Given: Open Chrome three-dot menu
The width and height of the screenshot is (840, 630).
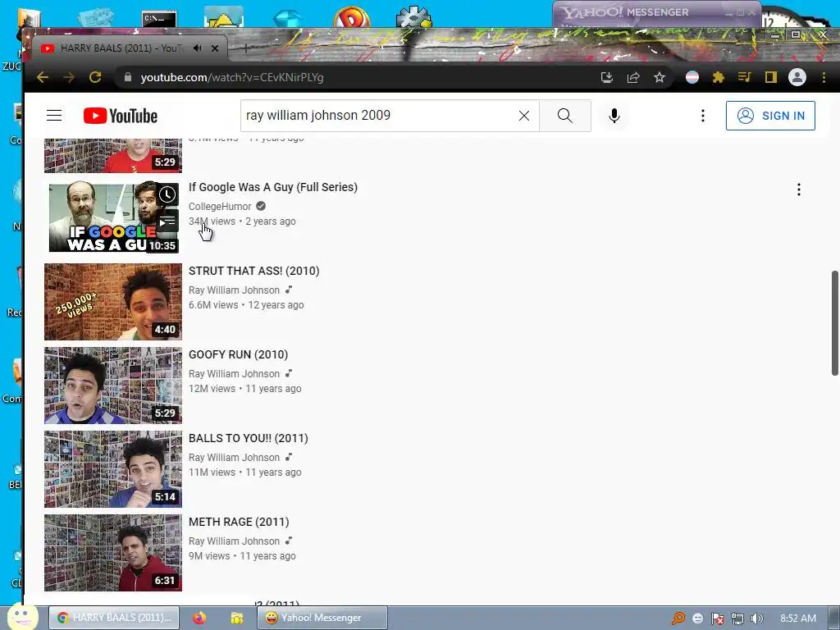Looking at the screenshot, I should click(x=824, y=78).
